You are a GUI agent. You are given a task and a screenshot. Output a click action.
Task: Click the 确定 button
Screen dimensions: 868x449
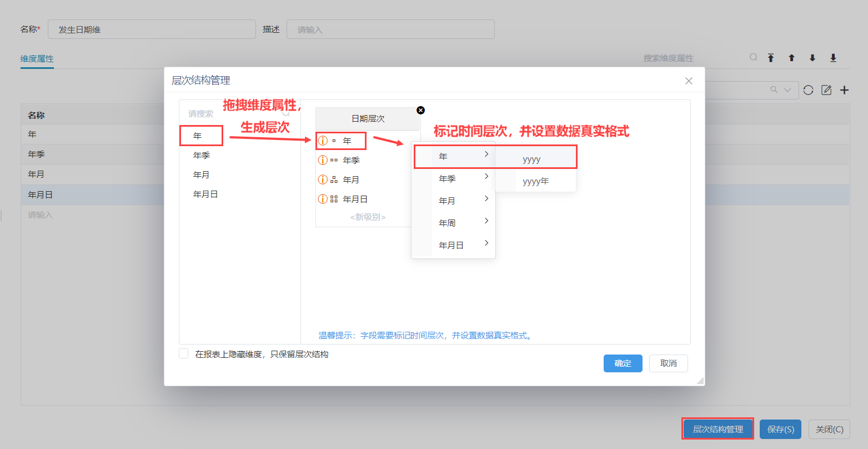(623, 363)
